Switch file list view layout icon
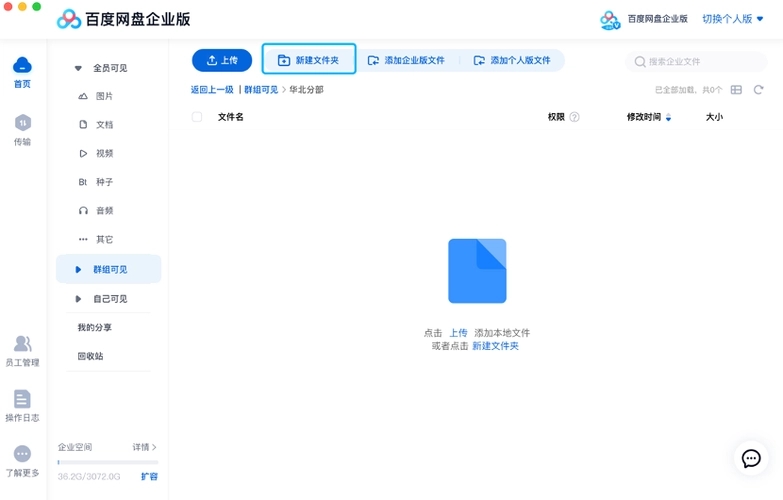Image resolution: width=783 pixels, height=500 pixels. click(x=736, y=90)
